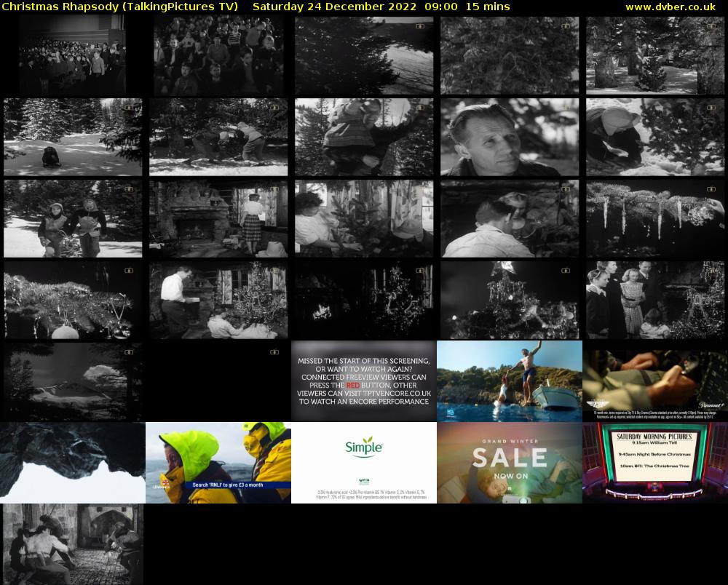Viewport: 728px width, 585px height.
Task: Click the TPTVENCORE.CO.UK address text
Action: click(x=397, y=393)
